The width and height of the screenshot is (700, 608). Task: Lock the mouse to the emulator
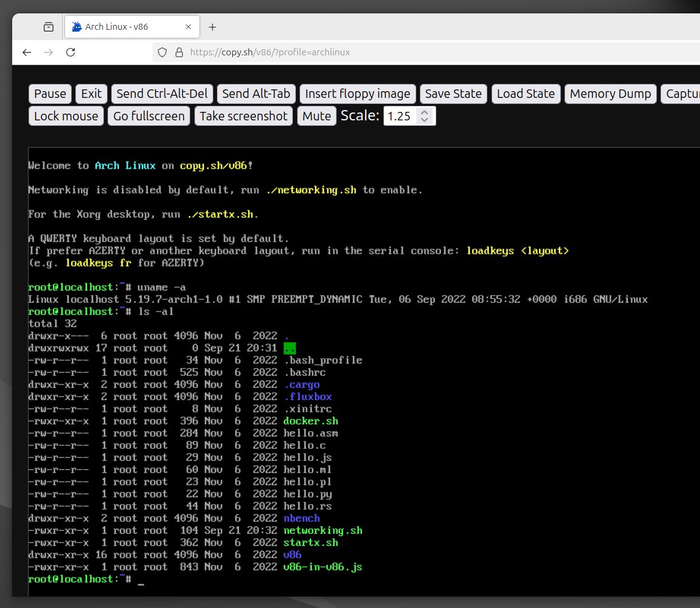pyautogui.click(x=66, y=115)
